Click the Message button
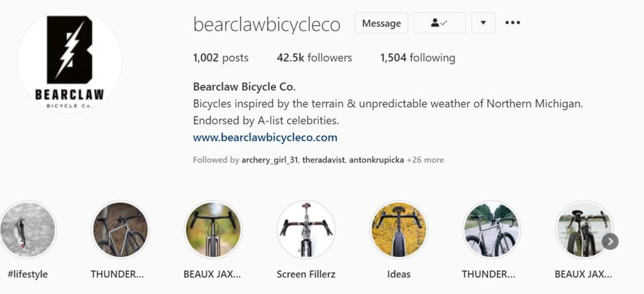644x294 pixels. coord(381,23)
